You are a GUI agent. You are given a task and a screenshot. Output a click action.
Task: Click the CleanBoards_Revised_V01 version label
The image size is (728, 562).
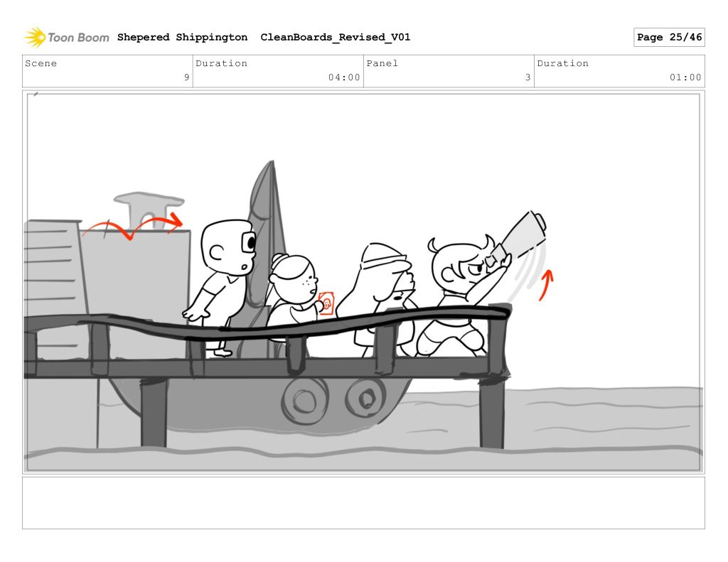point(335,38)
